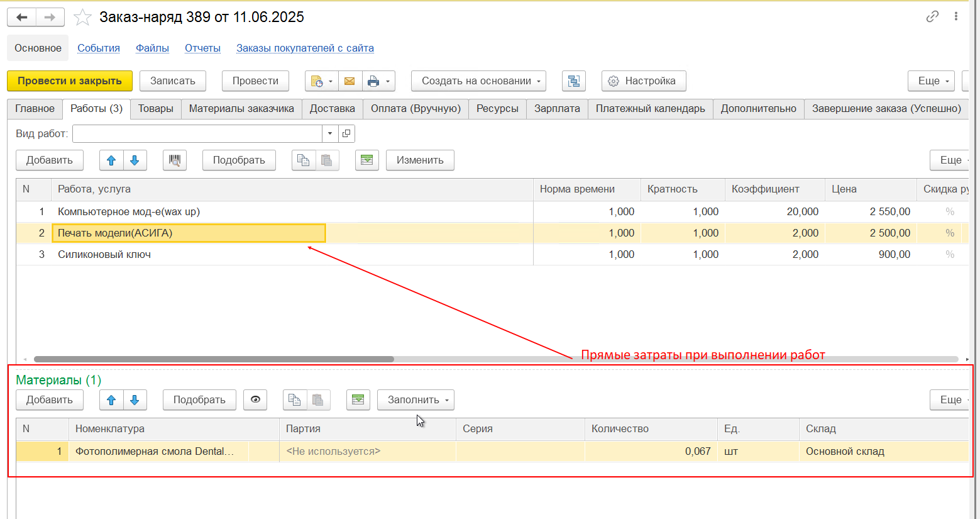Select row Силиконовый ключ
Screen dimensions: 980x519
click(x=492, y=255)
